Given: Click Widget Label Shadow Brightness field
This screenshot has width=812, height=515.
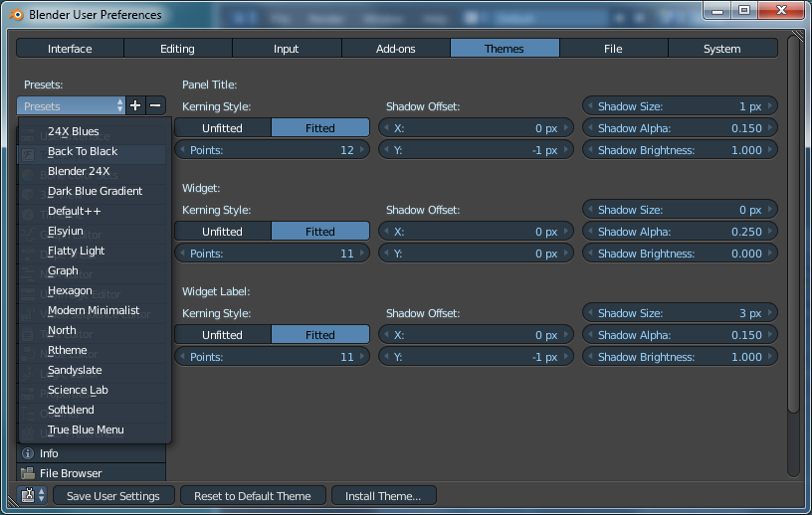Looking at the screenshot, I should (680, 357).
